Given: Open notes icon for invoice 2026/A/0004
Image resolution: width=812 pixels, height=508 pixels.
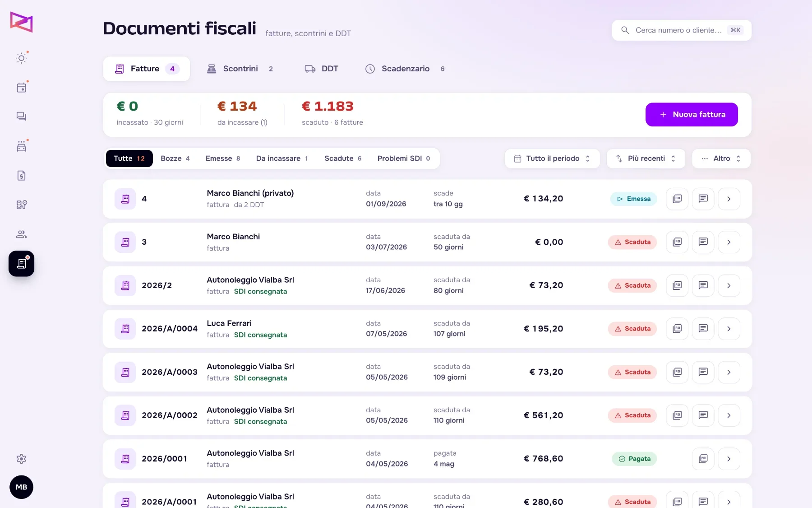Looking at the screenshot, I should 703,329.
